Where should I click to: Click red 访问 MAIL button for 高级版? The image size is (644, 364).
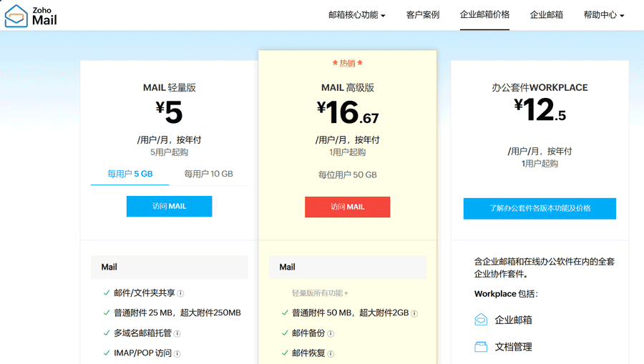348,207
